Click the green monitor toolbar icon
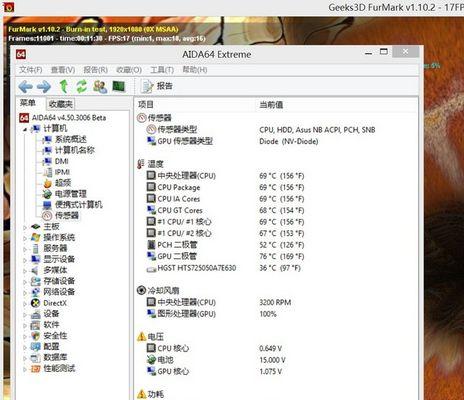 click(119, 86)
